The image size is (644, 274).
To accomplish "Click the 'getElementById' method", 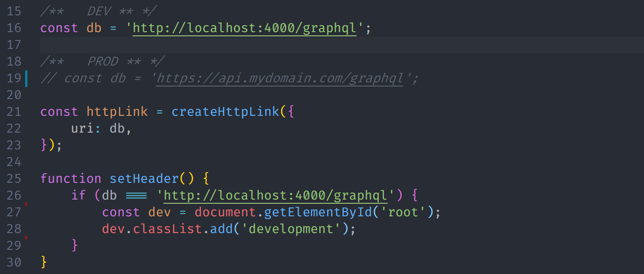I will [x=318, y=212].
